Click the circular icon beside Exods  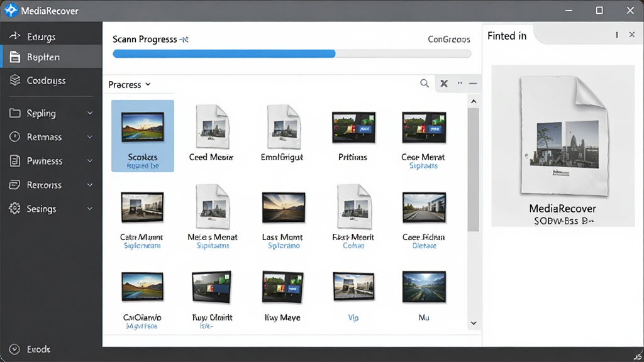(14, 349)
